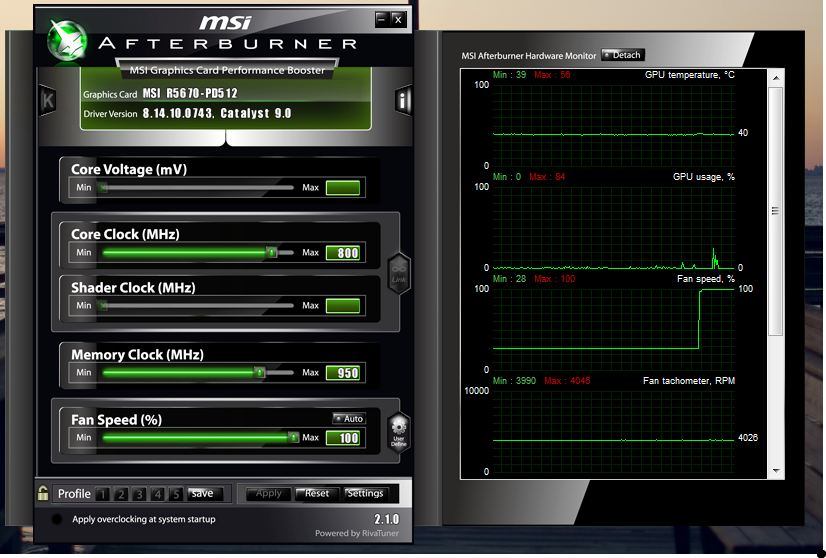The width and height of the screenshot is (826, 558).
Task: Click the Core Voltage slider track
Action: [x=198, y=187]
